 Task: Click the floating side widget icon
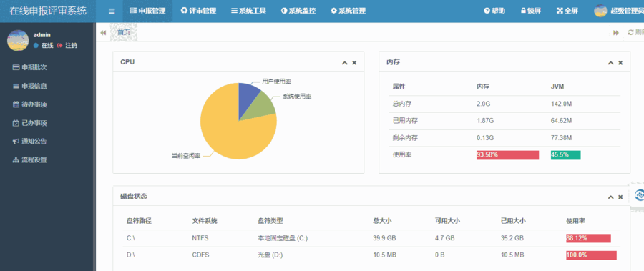(x=639, y=195)
